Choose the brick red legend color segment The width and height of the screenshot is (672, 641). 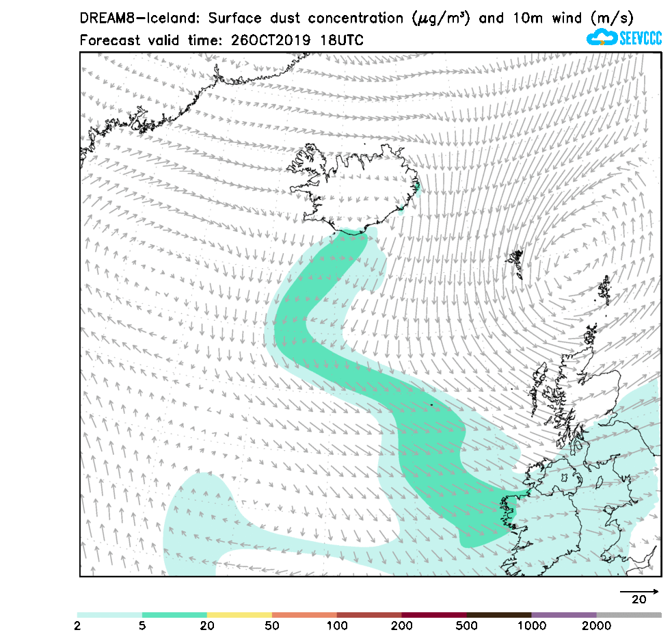point(369,615)
